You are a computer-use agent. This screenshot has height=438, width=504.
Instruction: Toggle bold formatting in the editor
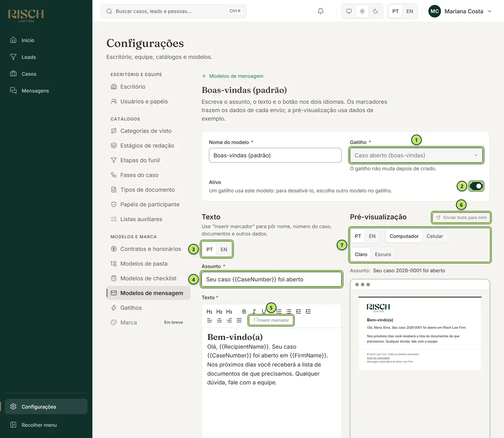coord(244,312)
